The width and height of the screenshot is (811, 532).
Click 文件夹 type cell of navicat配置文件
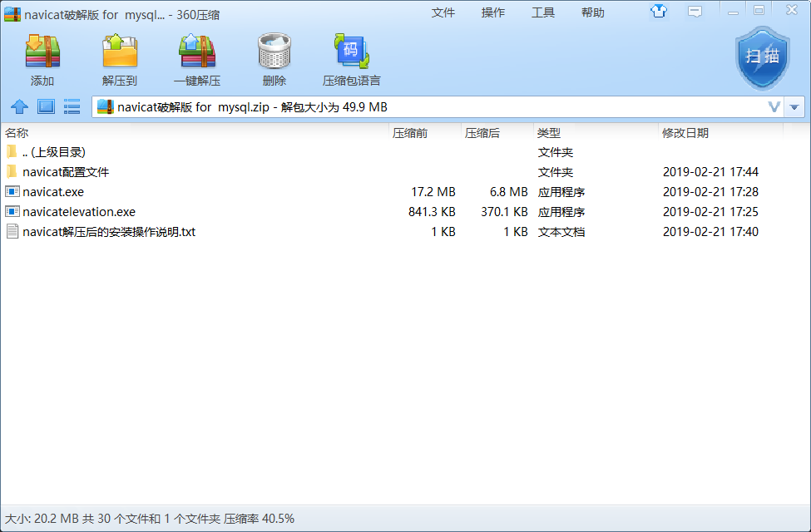(x=556, y=172)
